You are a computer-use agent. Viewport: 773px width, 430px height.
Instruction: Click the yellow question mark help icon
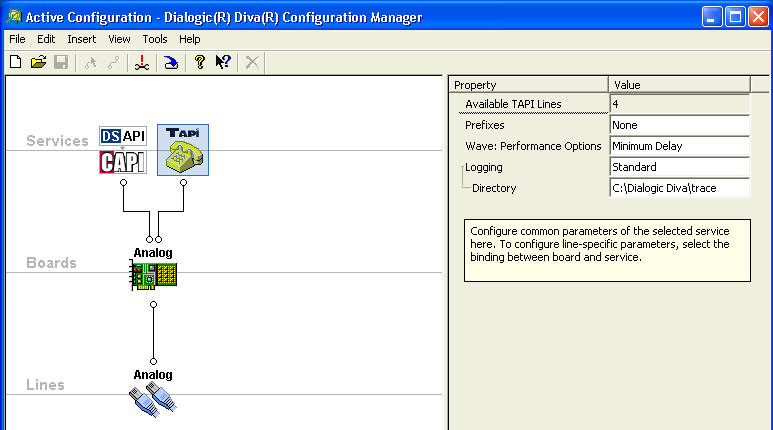(200, 62)
